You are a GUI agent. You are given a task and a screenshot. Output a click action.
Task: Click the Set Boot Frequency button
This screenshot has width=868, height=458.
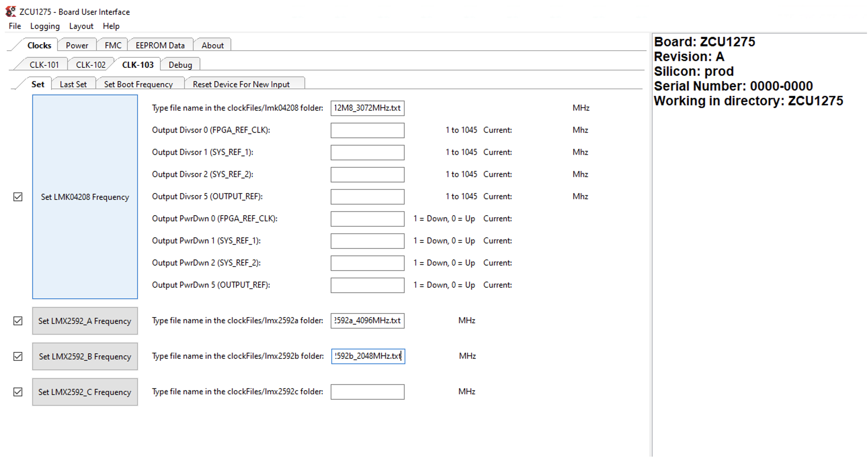138,84
